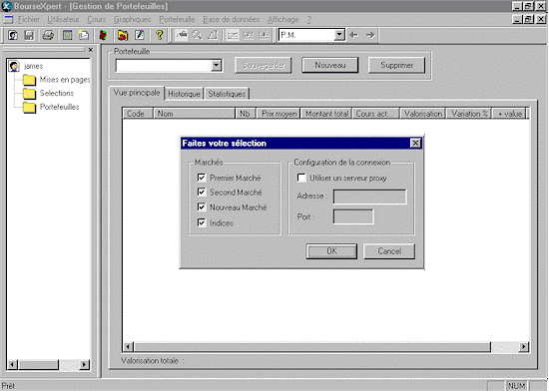Click the new chart document icon
The width and height of the screenshot is (549, 392).
[x=83, y=35]
